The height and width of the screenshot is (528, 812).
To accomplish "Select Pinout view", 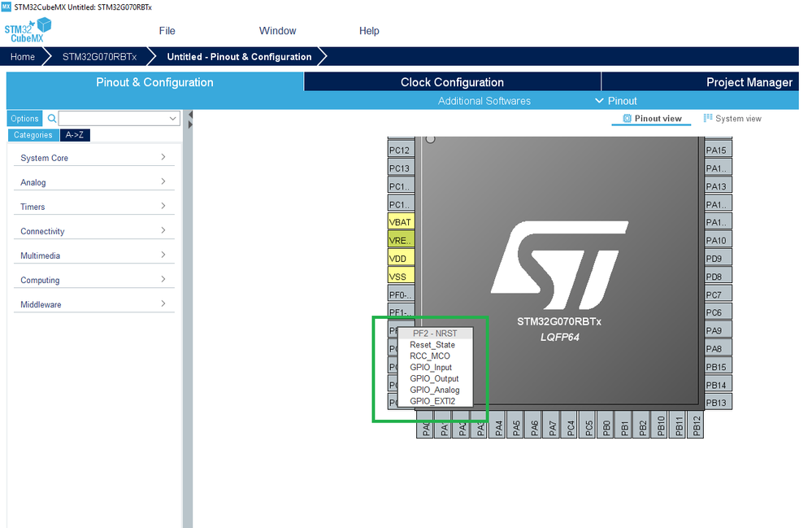I will click(x=652, y=119).
